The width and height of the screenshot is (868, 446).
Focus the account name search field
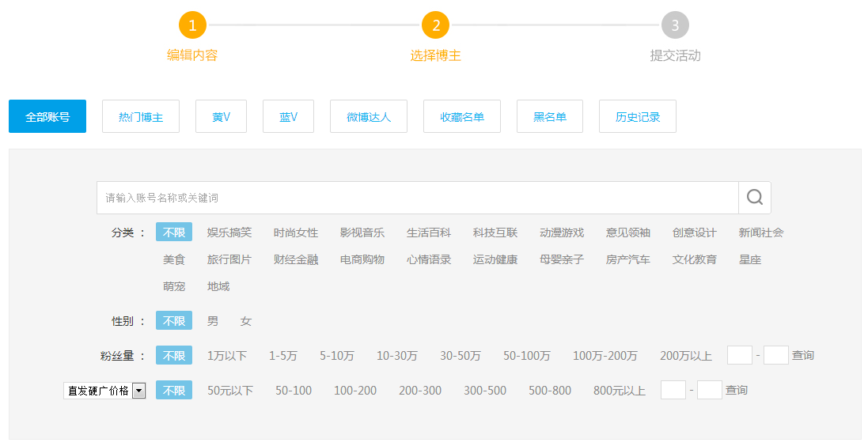coord(417,198)
